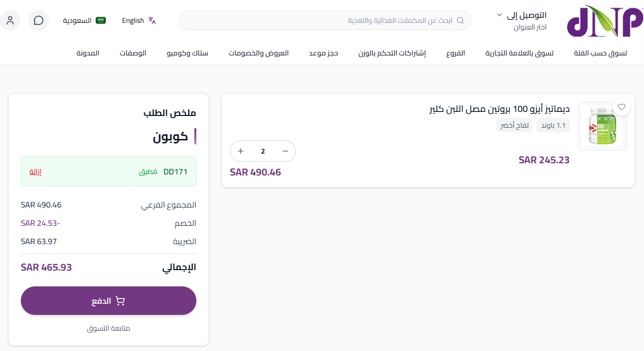The height and width of the screenshot is (351, 644).
Task: Select the translate icon beside English
Action: (x=152, y=19)
